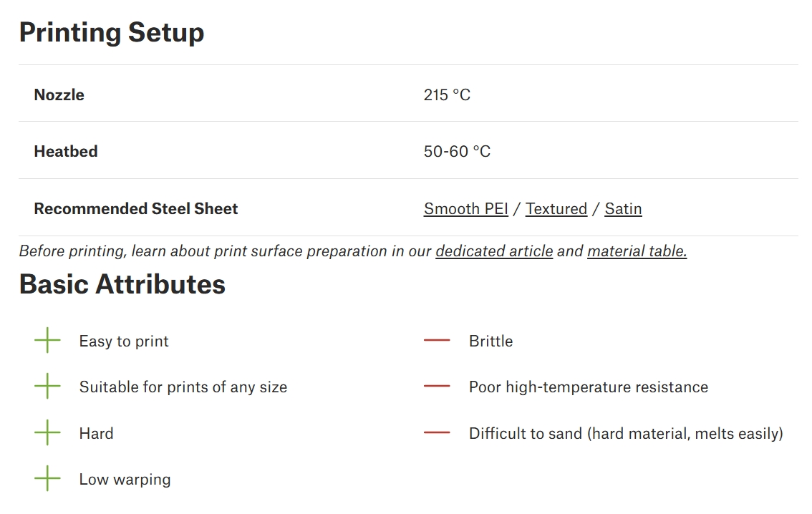Open the Smooth PEI steel sheet link
This screenshot has height=514, width=812.
465,209
